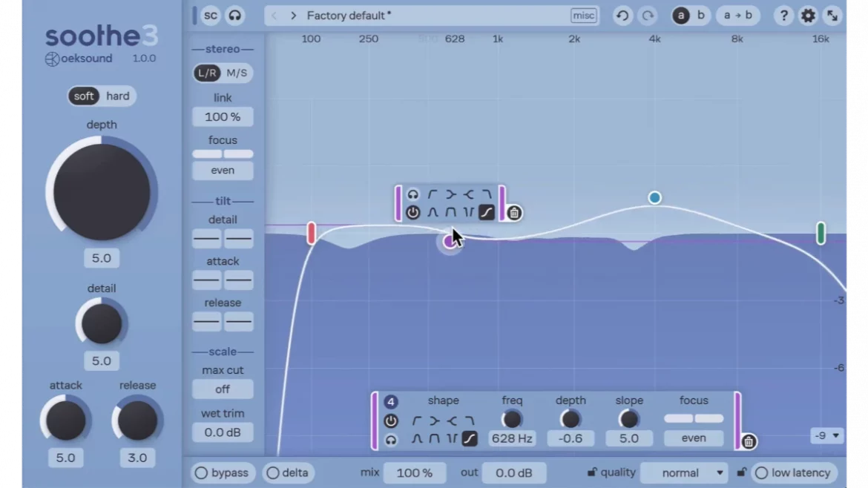Open the misc preset category tag
Image resolution: width=868 pixels, height=488 pixels.
(583, 16)
